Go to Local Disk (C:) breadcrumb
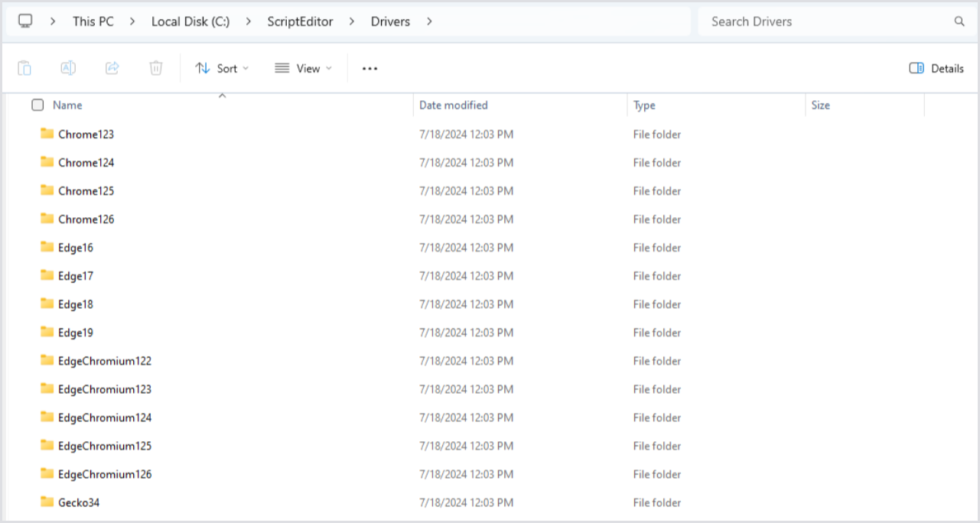 [190, 21]
